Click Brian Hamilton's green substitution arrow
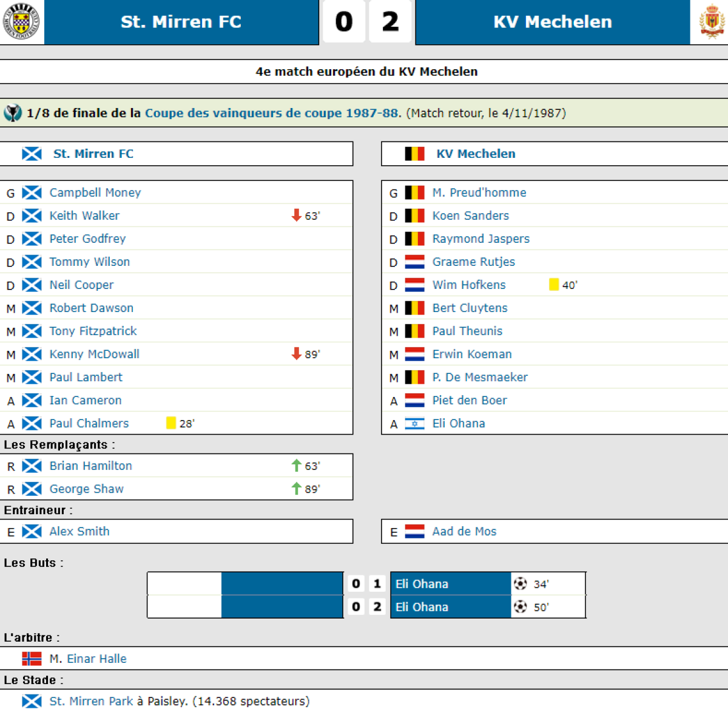This screenshot has height=709, width=728. [x=297, y=466]
